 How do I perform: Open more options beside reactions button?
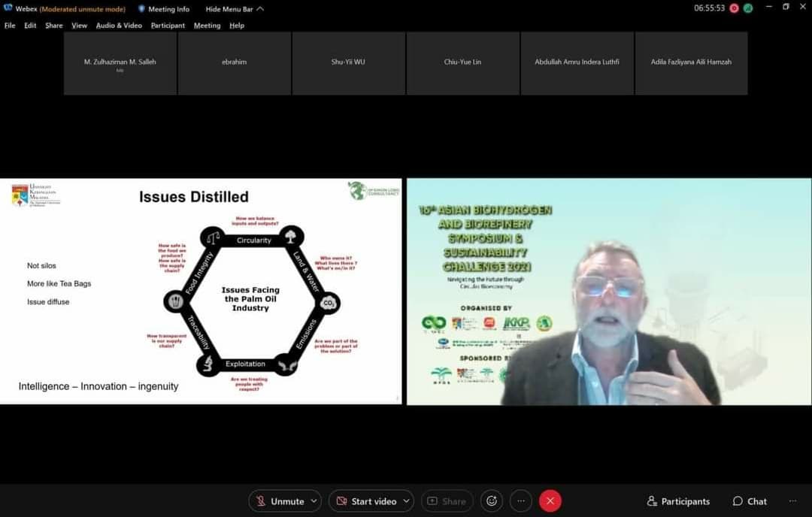point(521,501)
